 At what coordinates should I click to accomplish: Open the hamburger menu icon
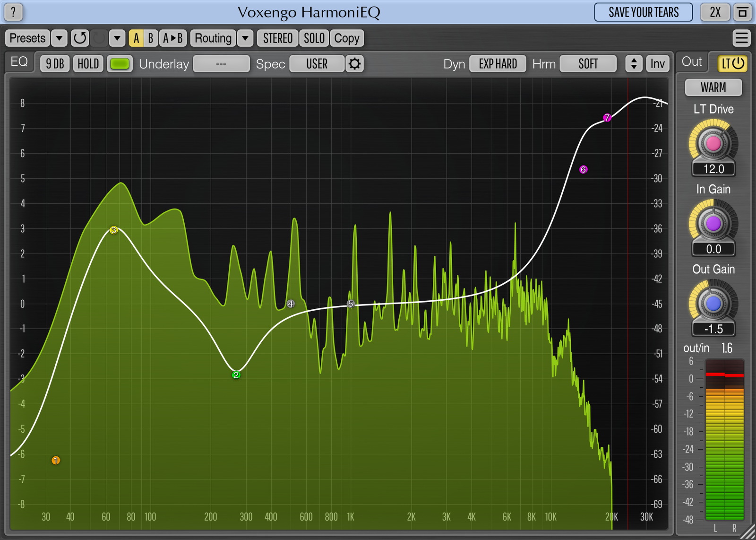[x=741, y=38]
